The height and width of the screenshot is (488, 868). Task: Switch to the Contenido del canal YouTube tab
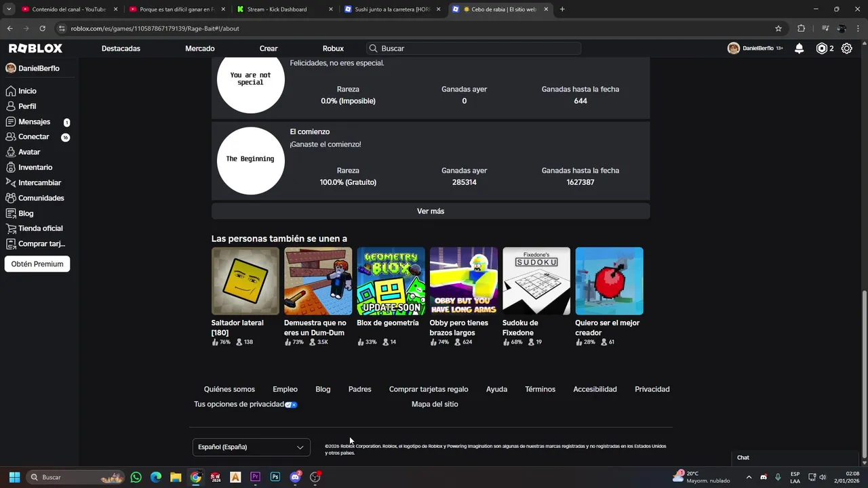[x=68, y=9]
